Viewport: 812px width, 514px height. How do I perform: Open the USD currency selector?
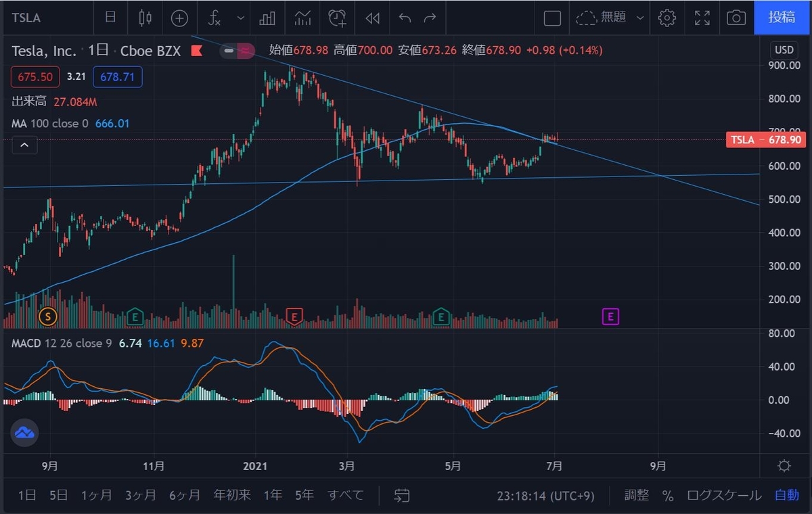coord(784,50)
